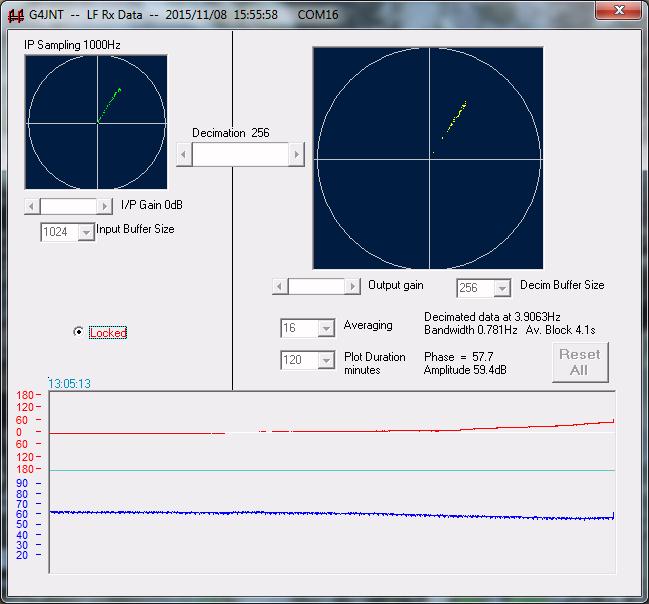
Task: Click right arrow of I/P Gain scrollbar
Action: click(104, 206)
